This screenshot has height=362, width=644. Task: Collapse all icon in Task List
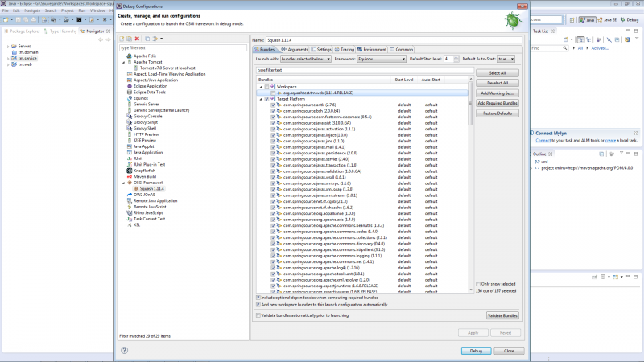pos(617,39)
